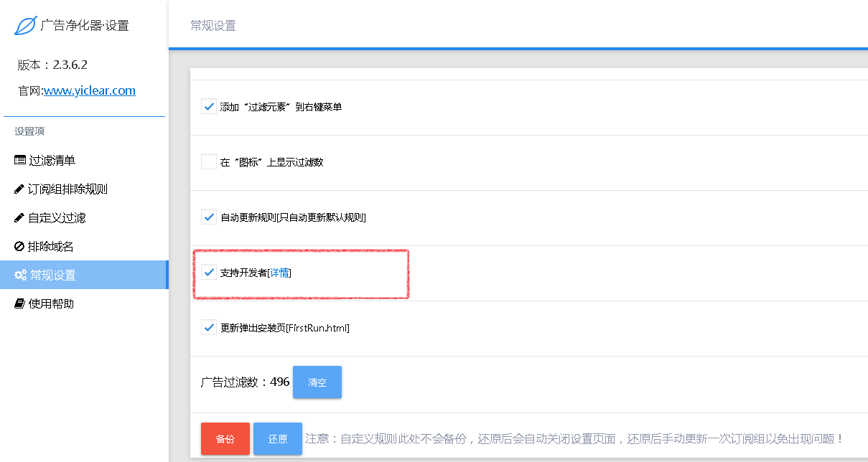Click the leaf logo icon

tap(26, 26)
